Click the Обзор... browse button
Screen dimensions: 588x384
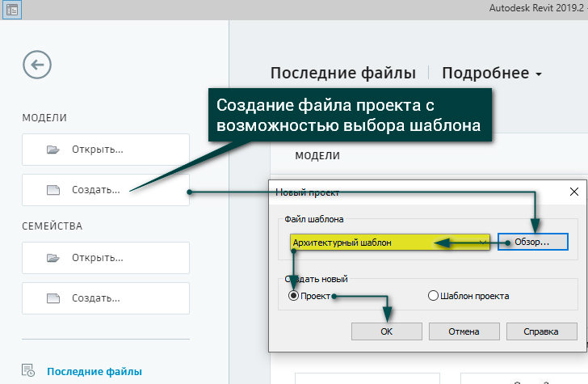click(533, 242)
